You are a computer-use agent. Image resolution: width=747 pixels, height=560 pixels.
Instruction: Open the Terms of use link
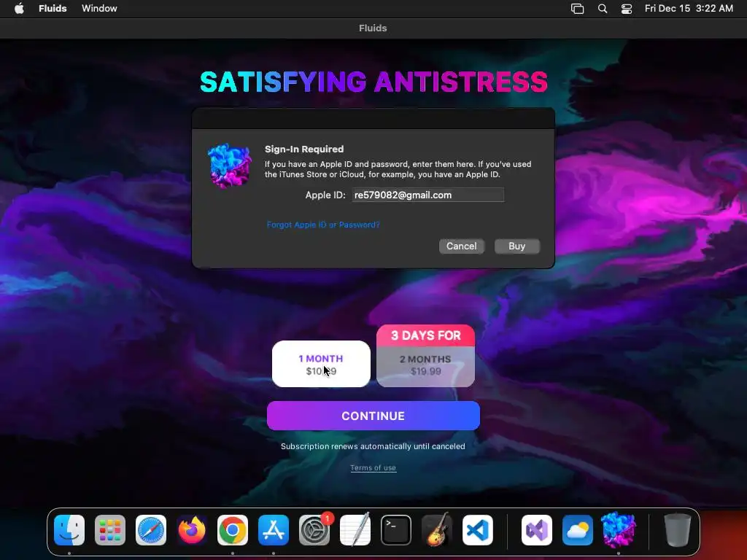(x=373, y=467)
